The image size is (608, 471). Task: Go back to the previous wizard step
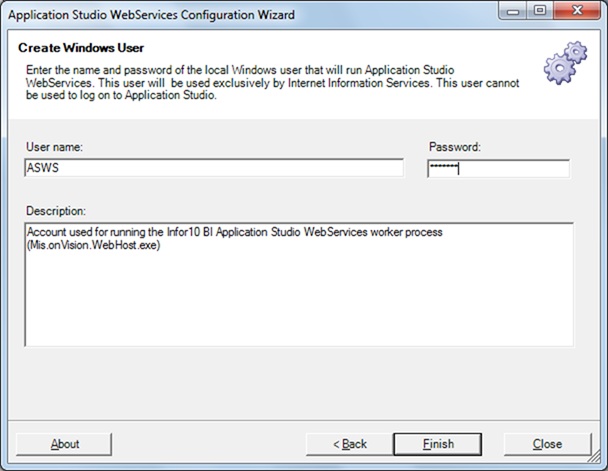coord(349,443)
